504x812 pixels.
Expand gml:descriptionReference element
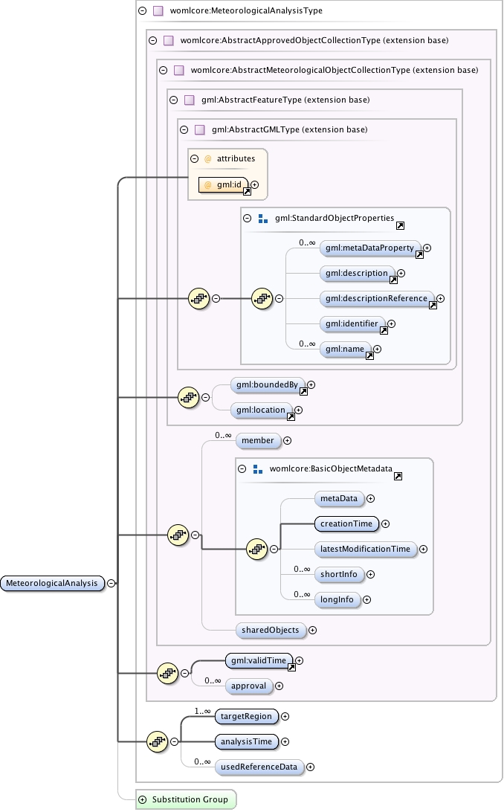440,298
